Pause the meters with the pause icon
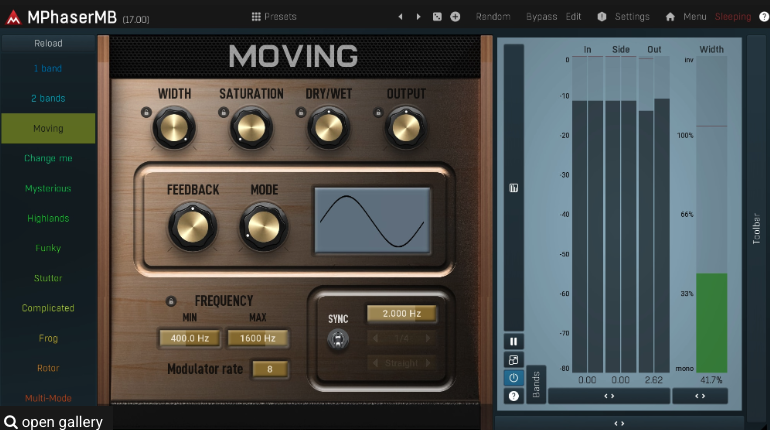Image resolution: width=770 pixels, height=430 pixels. tap(513, 341)
